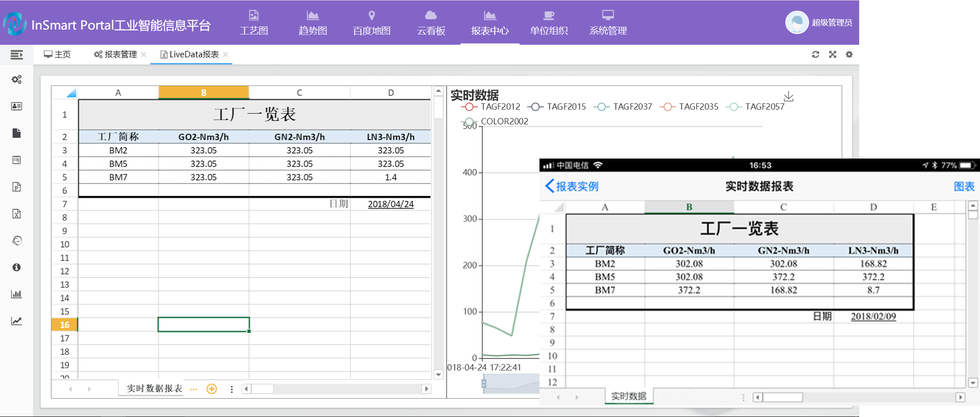Viewport: 980px width, 417px height.
Task: Open 趋势图 in the top navigation
Action: (x=313, y=23)
